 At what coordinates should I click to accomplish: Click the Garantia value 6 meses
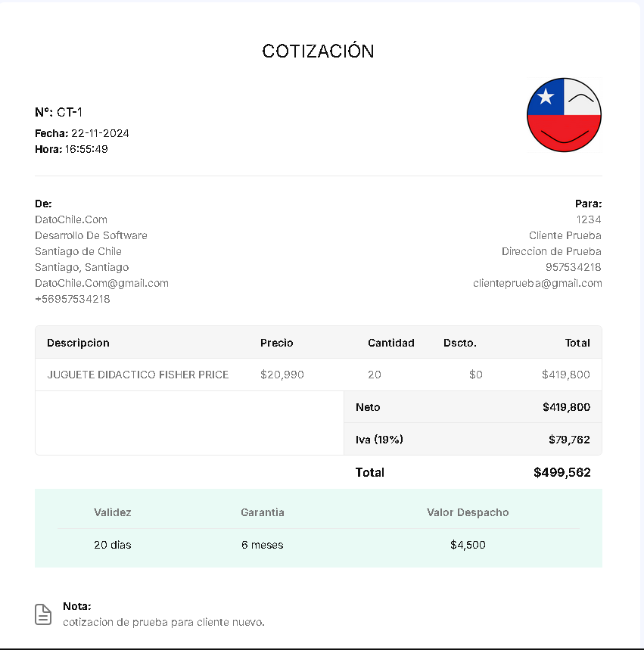262,545
